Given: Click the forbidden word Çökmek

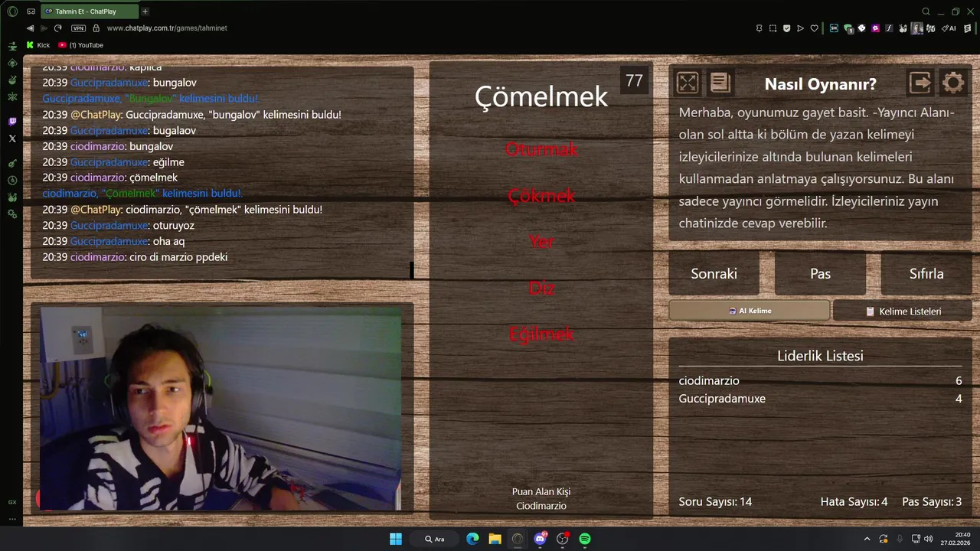Looking at the screenshot, I should [x=541, y=195].
